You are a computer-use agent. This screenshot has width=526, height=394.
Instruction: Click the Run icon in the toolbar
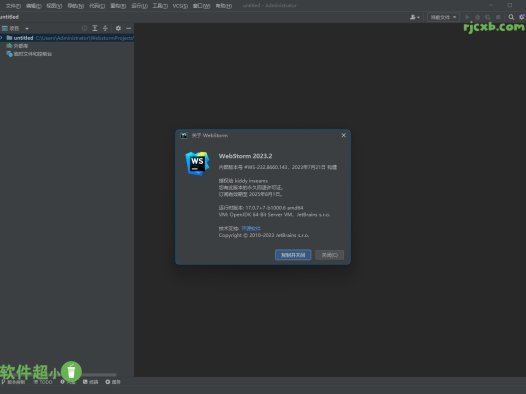pos(467,17)
